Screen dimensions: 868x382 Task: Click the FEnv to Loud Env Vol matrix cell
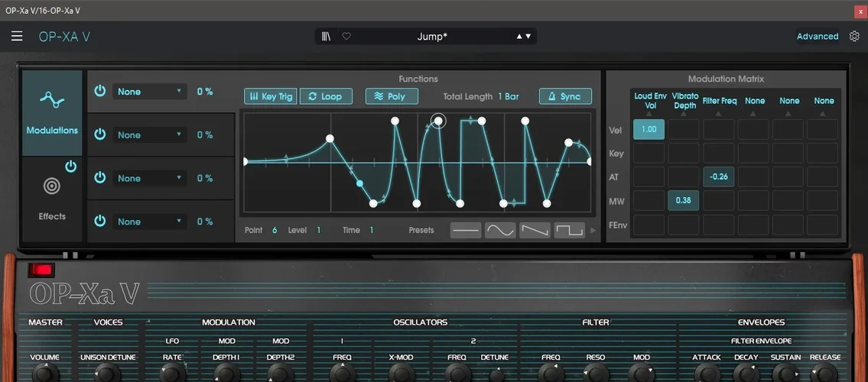click(x=649, y=225)
